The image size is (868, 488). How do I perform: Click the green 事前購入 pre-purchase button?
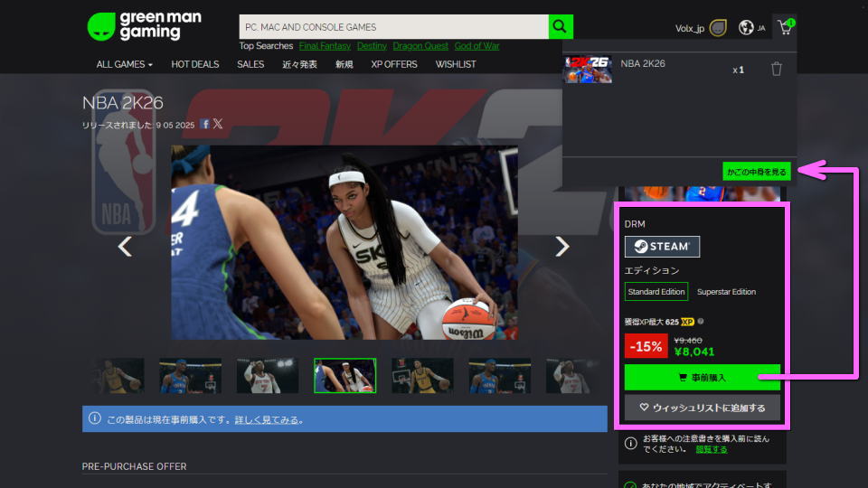(x=702, y=378)
